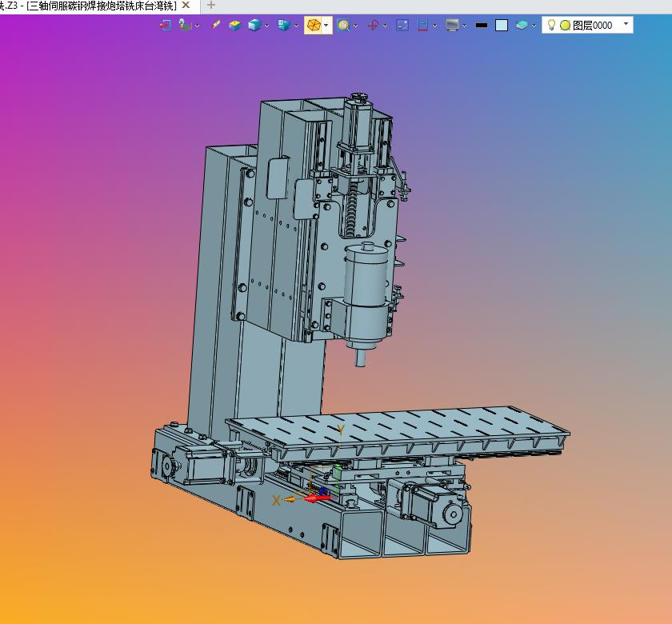Open dropdown beside the section plane icon
Image resolution: width=672 pixels, height=624 pixels.
tap(435, 26)
